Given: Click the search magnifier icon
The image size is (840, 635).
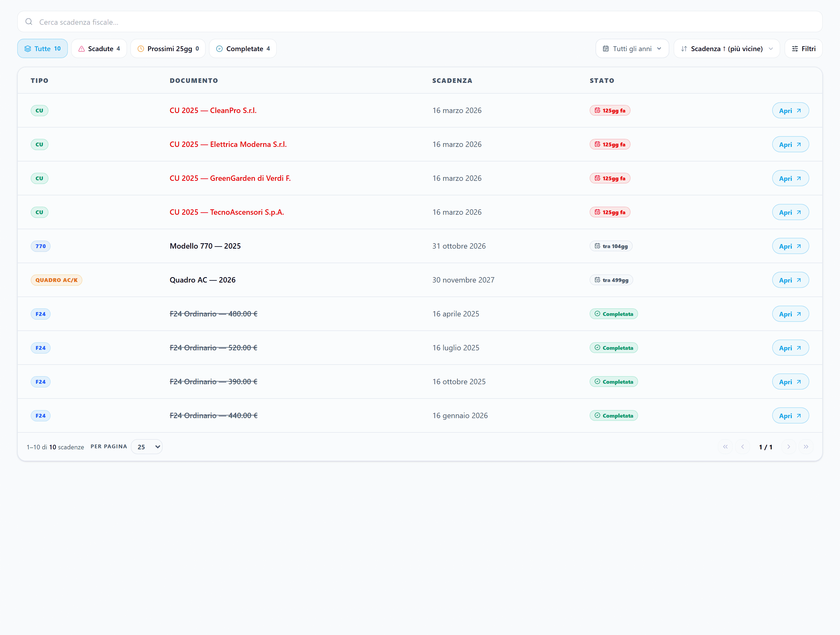Looking at the screenshot, I should [29, 22].
